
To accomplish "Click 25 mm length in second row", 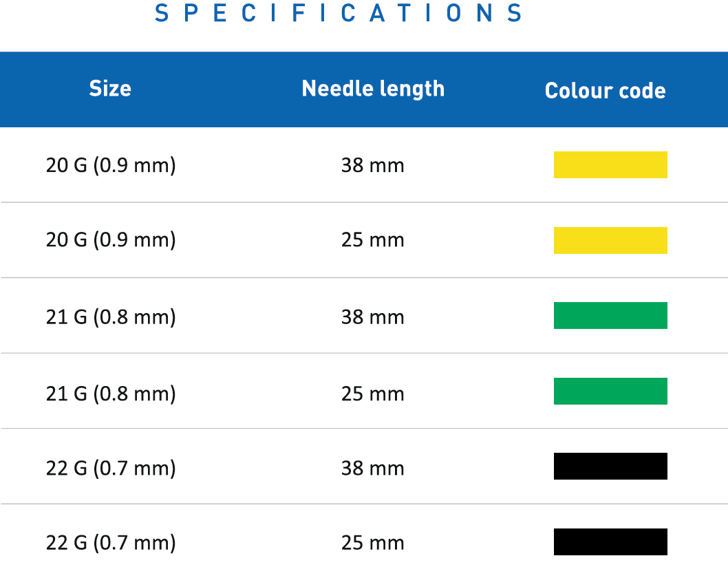I will click(x=372, y=240).
